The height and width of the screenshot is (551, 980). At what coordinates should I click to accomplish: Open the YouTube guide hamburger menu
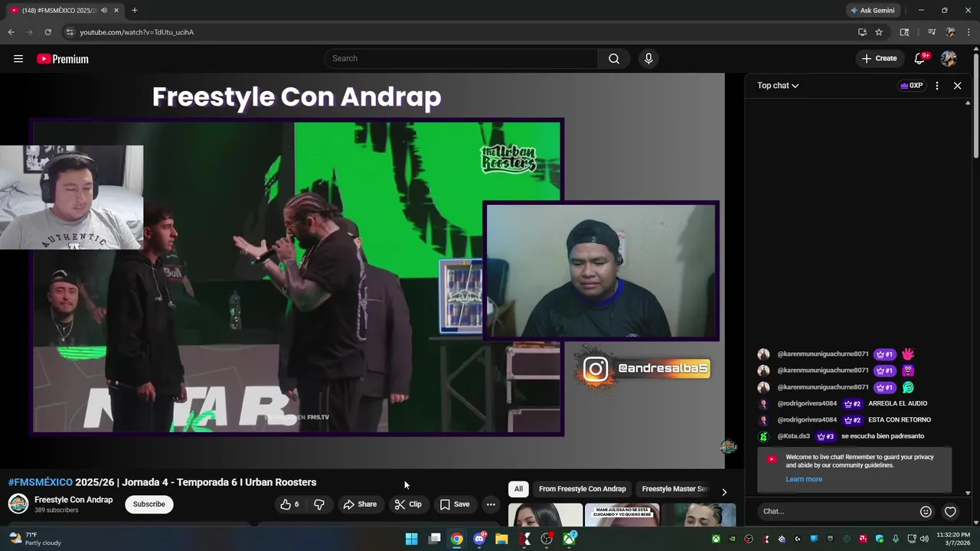pyautogui.click(x=18, y=59)
